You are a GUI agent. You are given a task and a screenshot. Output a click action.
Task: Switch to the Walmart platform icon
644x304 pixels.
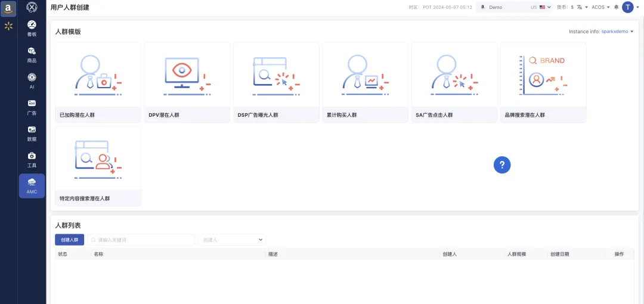[x=8, y=26]
